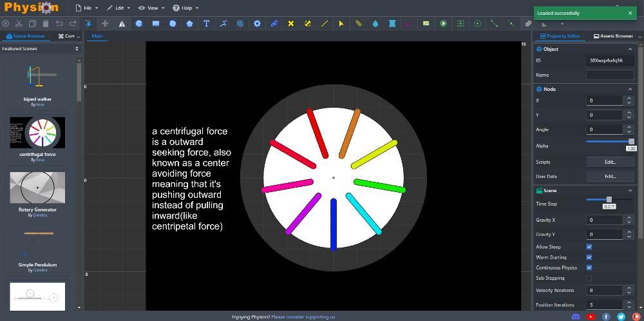Click the Scripts Edit button

pos(610,162)
